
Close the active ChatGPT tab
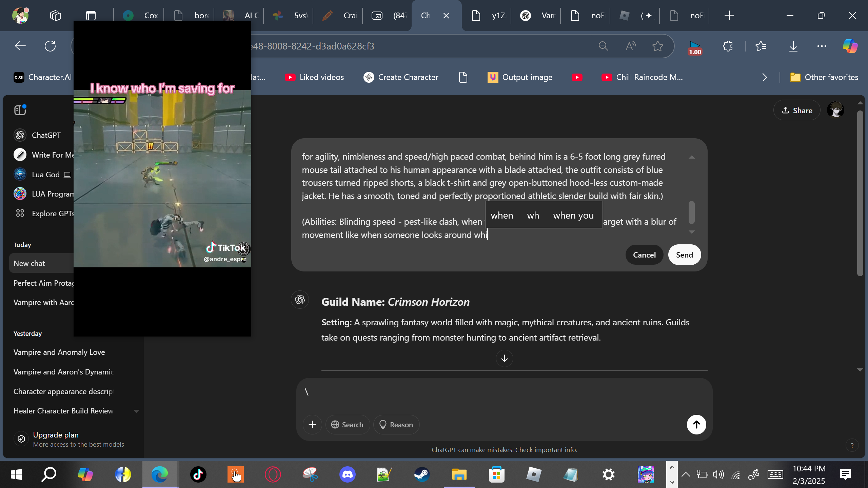(446, 16)
